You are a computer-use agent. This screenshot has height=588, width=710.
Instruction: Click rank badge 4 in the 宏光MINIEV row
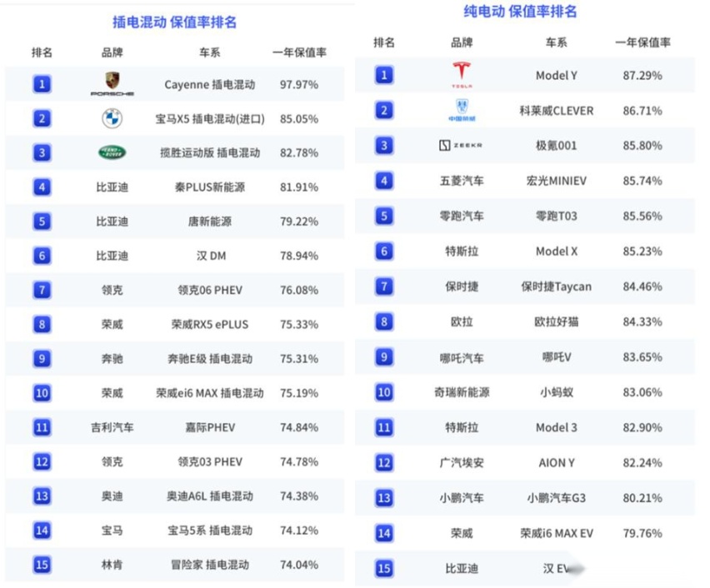click(384, 181)
